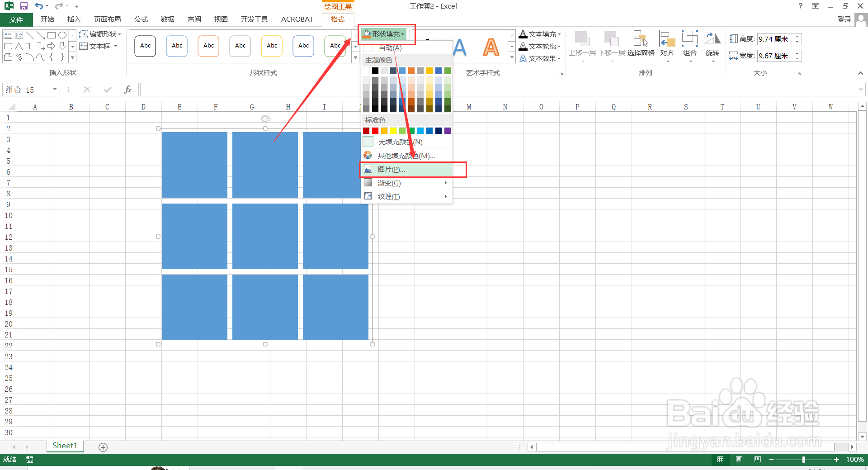Click the shape width input field
The image size is (868, 470).
coord(776,56)
